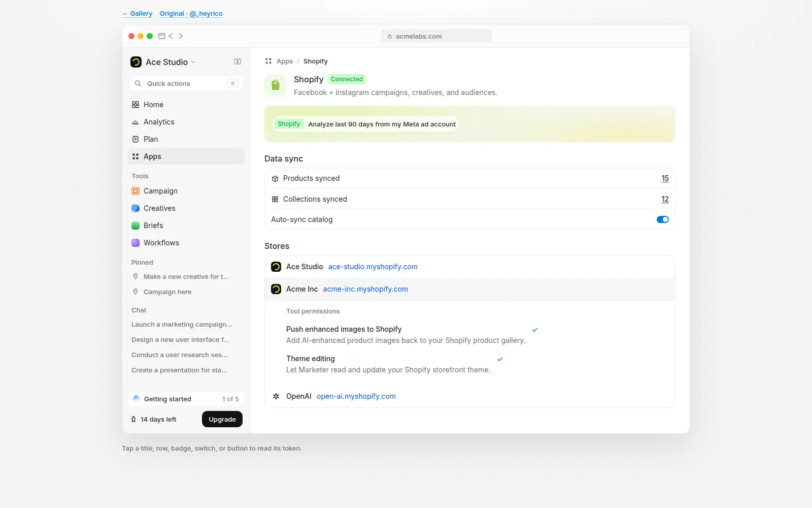Click the Analyze last 90 days prompt

point(365,124)
